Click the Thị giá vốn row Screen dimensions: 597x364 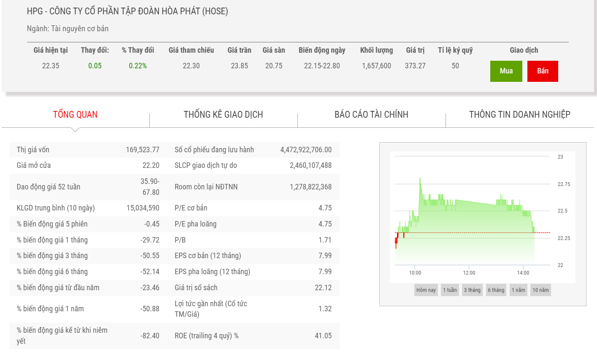pos(88,150)
